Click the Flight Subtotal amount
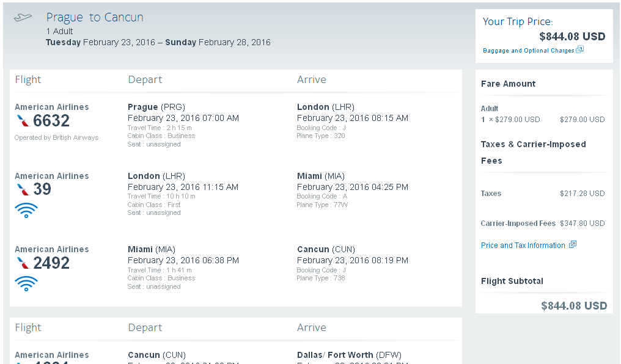621x364 pixels. (574, 306)
